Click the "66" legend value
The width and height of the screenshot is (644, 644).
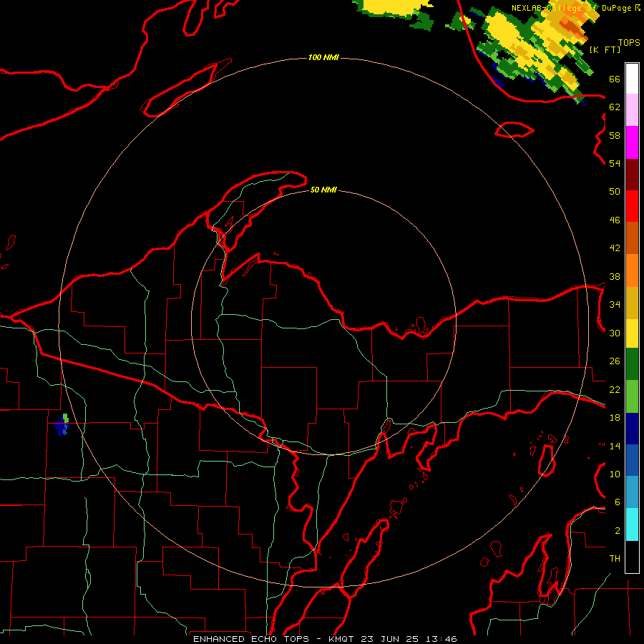[615, 79]
